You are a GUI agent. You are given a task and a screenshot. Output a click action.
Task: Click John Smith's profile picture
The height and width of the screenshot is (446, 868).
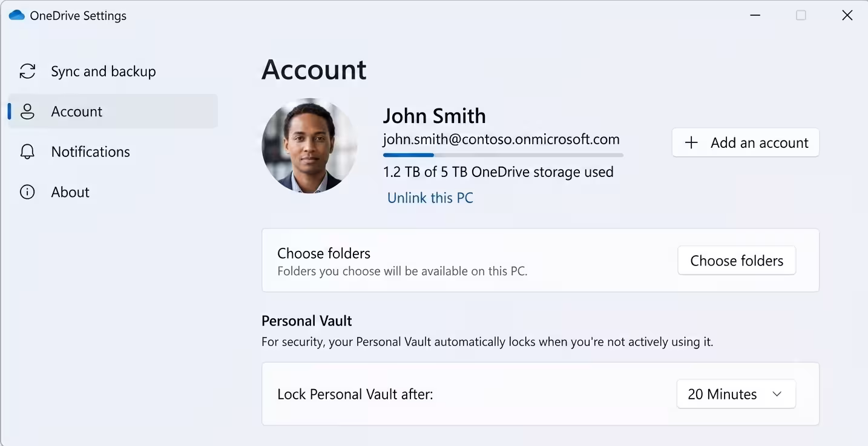pos(309,146)
